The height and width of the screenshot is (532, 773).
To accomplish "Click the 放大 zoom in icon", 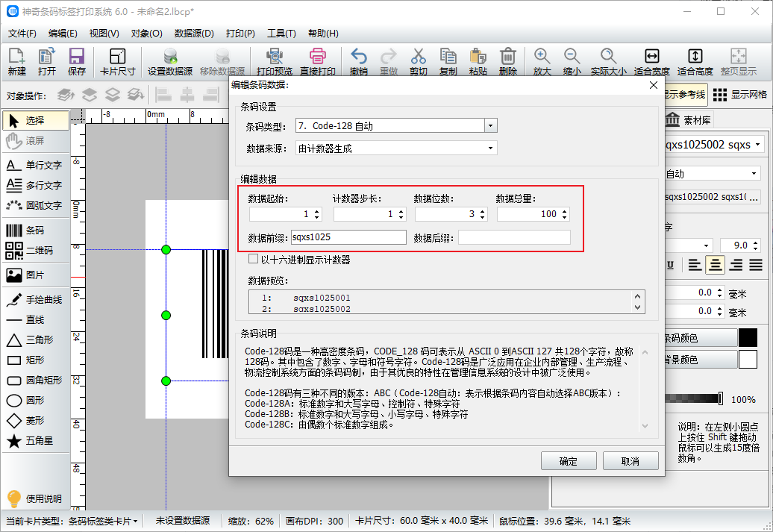I will point(542,62).
